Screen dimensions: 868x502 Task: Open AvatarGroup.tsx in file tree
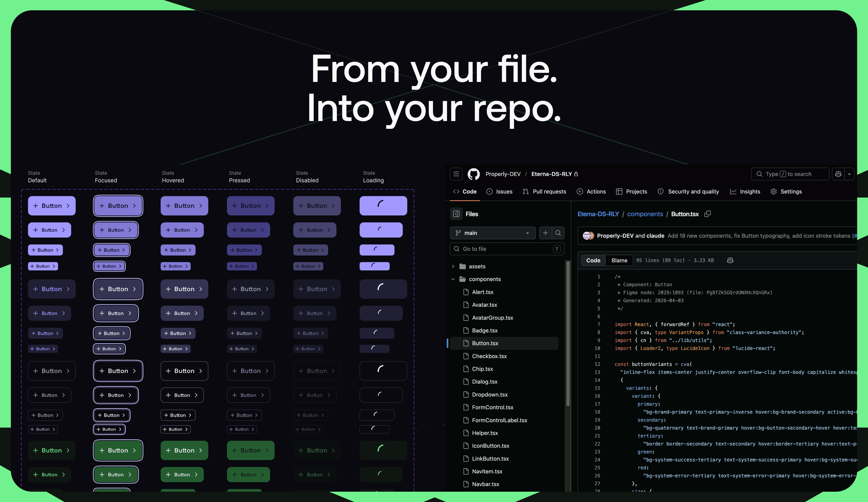click(x=493, y=318)
